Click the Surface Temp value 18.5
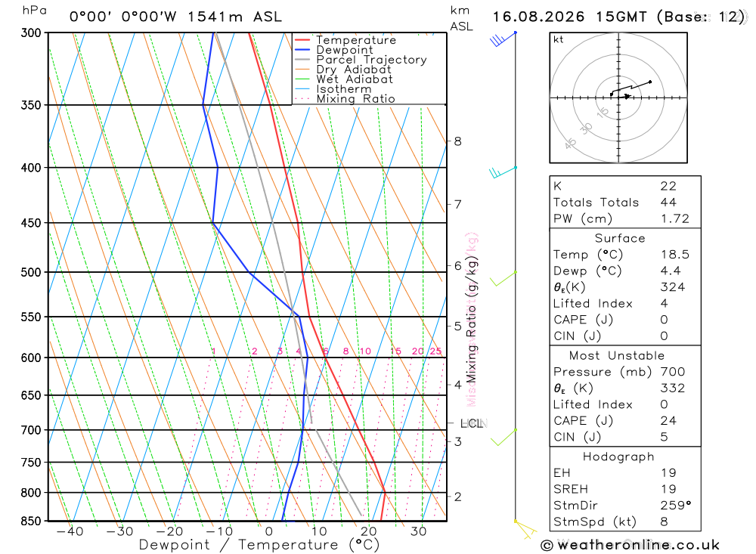This screenshot has height=554, width=756. point(675,255)
